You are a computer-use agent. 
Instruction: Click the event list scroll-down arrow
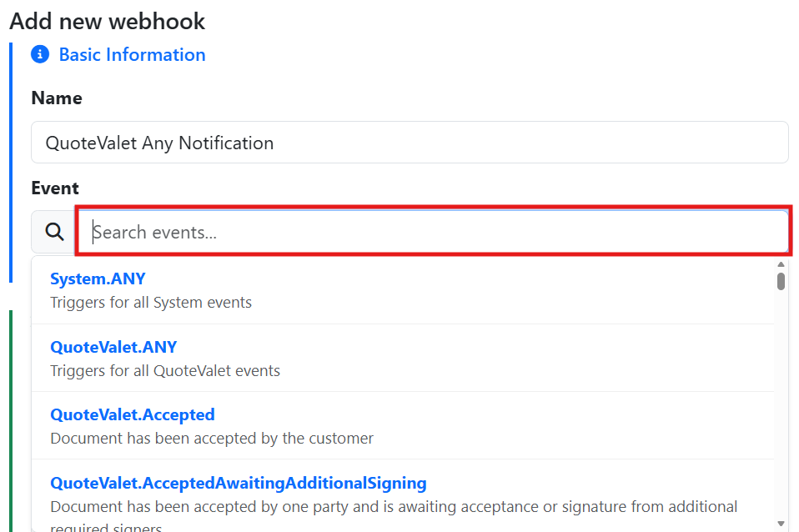pyautogui.click(x=781, y=523)
